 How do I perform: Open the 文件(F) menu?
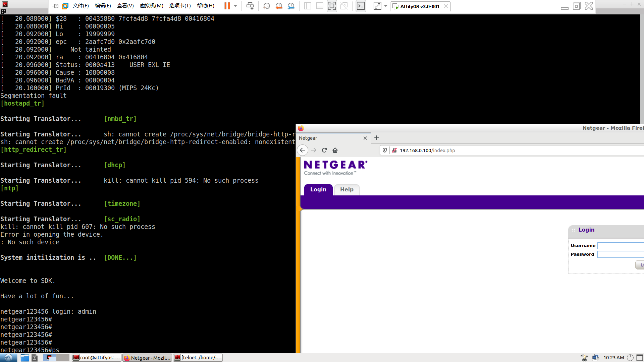pos(80,6)
